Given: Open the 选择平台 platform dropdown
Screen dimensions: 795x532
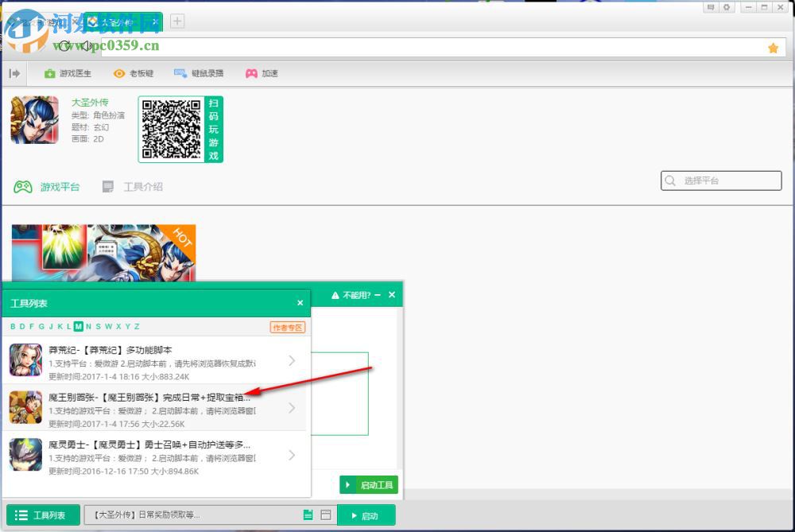Looking at the screenshot, I should [719, 181].
